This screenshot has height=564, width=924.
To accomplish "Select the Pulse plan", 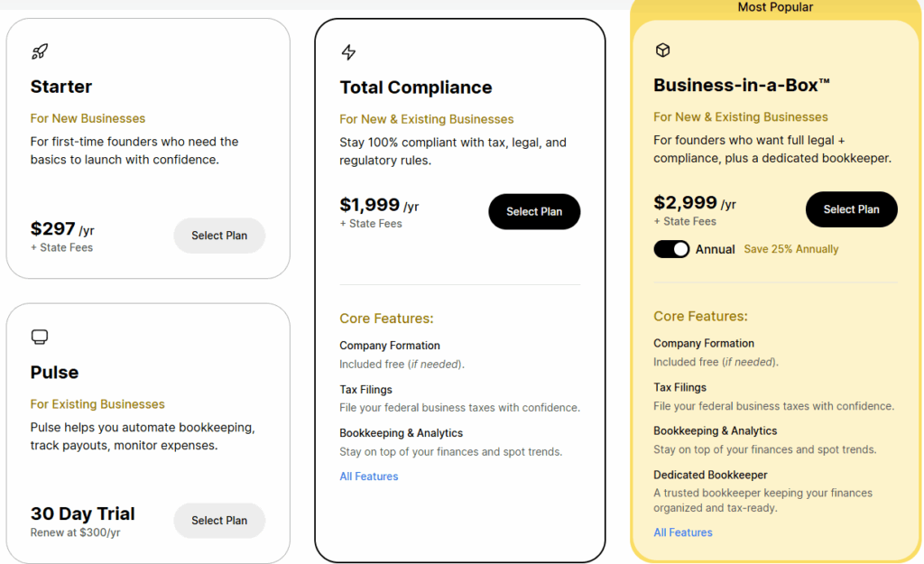I will (219, 521).
